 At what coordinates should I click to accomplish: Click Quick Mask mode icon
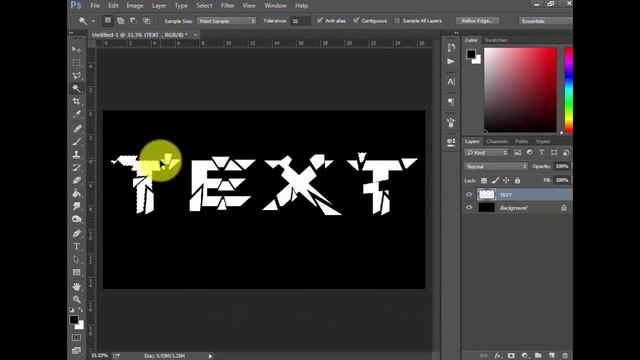coord(76,338)
